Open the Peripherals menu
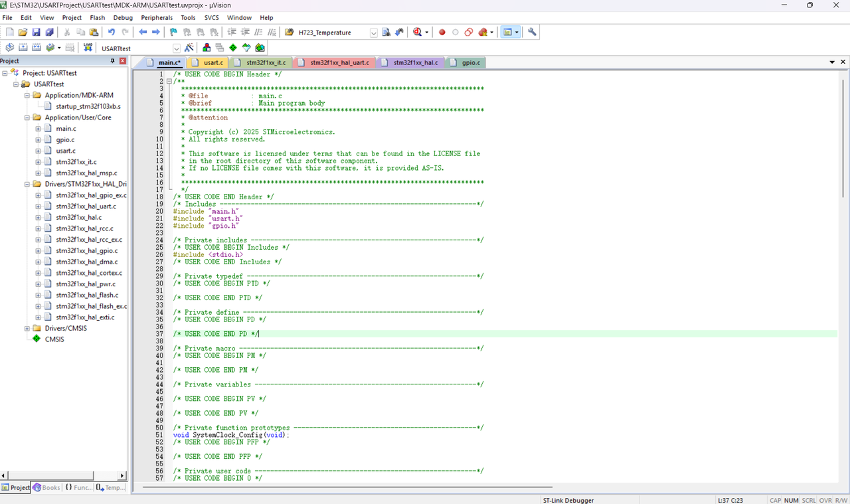The width and height of the screenshot is (850, 504). pos(156,17)
